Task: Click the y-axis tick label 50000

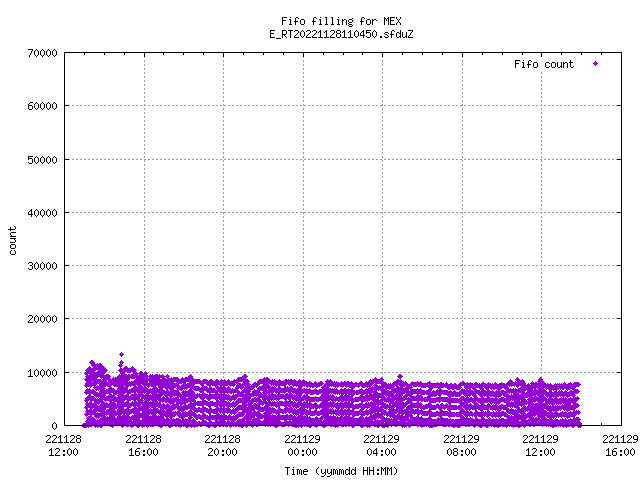Action: click(42, 160)
